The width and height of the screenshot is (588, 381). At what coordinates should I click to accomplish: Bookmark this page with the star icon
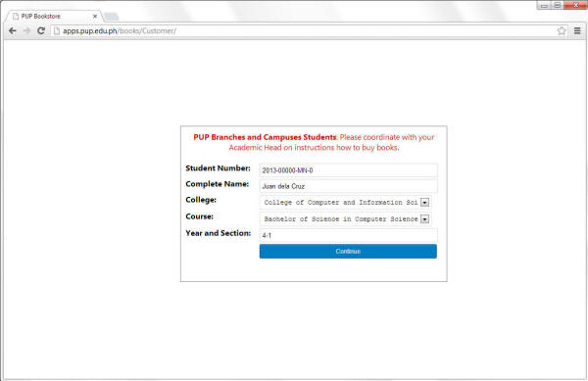pyautogui.click(x=561, y=30)
